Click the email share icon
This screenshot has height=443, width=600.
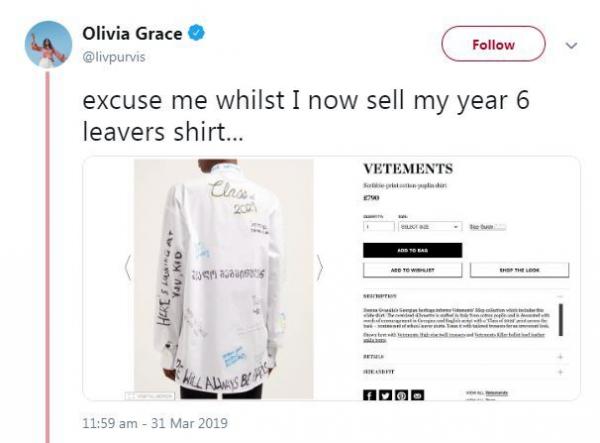point(417,395)
